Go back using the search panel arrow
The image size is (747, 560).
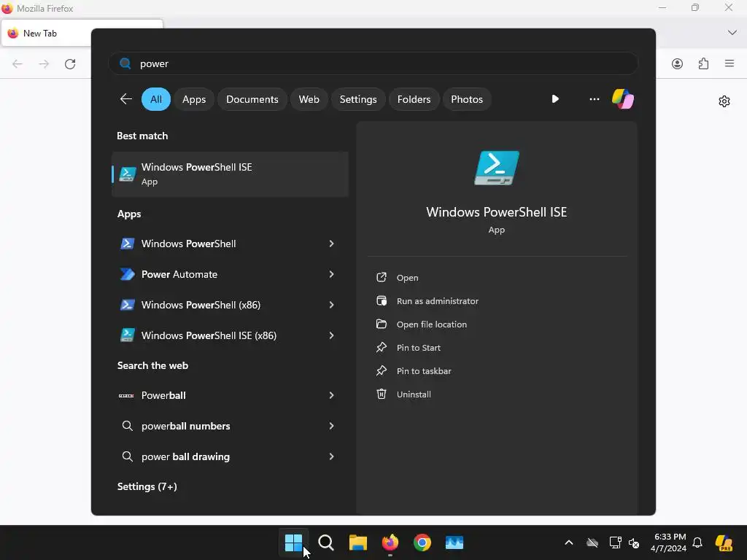tap(125, 99)
